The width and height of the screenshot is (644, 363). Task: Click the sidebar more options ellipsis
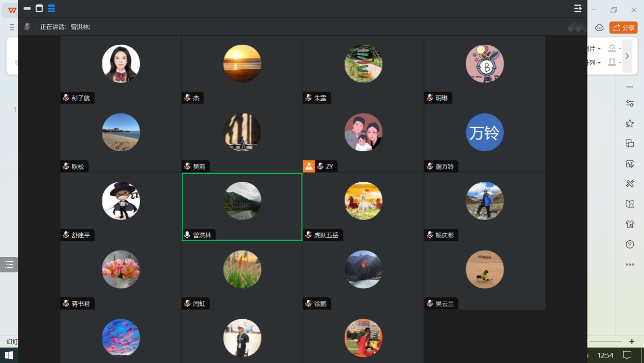point(630,264)
